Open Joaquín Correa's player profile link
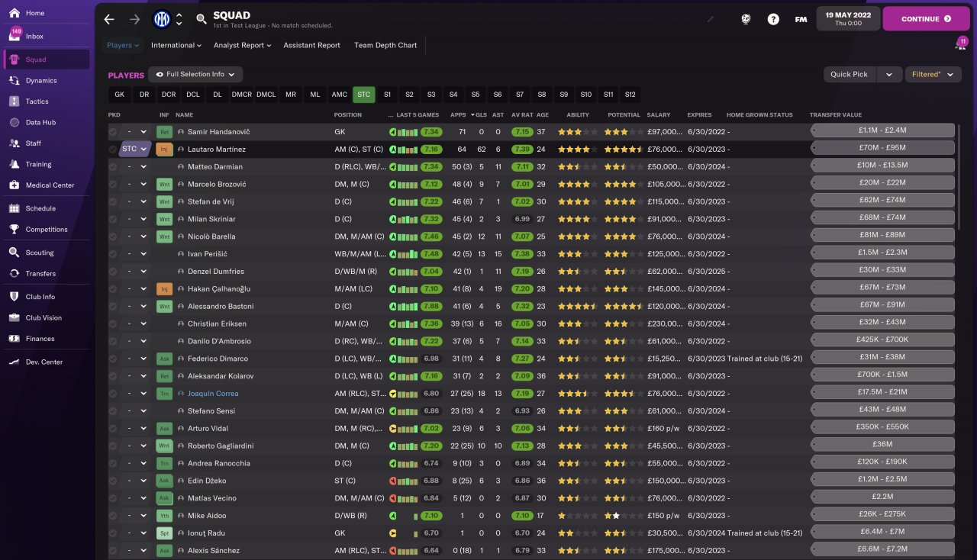The image size is (977, 560). (x=213, y=394)
